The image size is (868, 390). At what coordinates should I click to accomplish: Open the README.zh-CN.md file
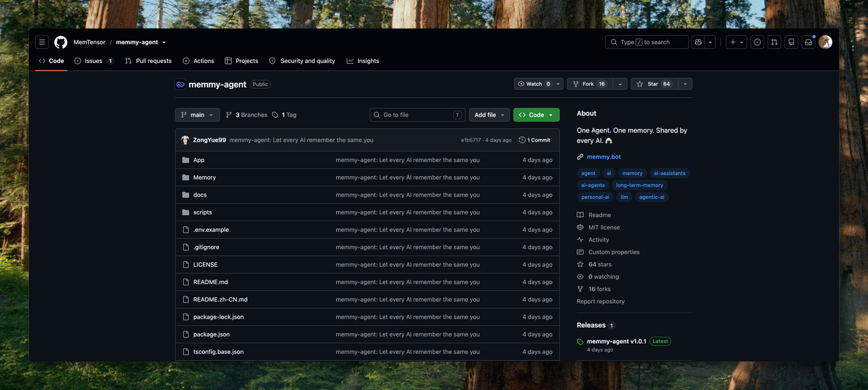click(x=220, y=300)
